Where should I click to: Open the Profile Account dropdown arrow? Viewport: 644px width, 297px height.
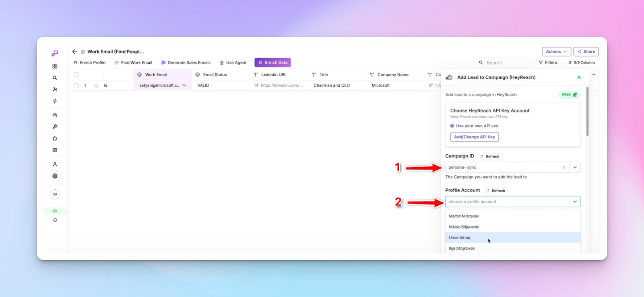pos(575,201)
